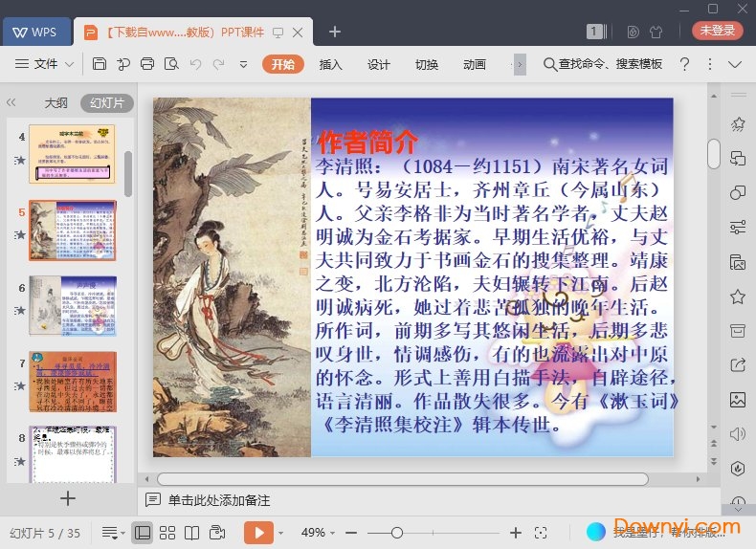Click the help question mark icon
The image size is (756, 549).
coord(684,64)
